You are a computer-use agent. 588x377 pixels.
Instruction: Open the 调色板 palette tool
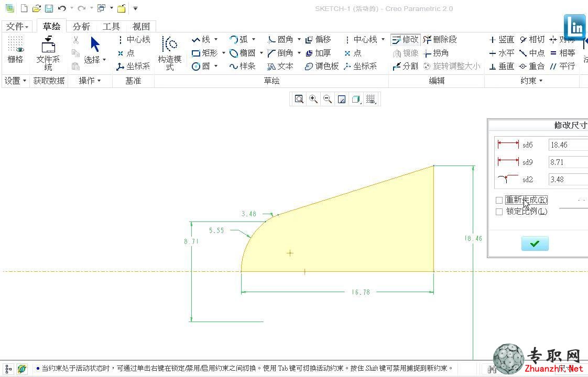(x=322, y=66)
